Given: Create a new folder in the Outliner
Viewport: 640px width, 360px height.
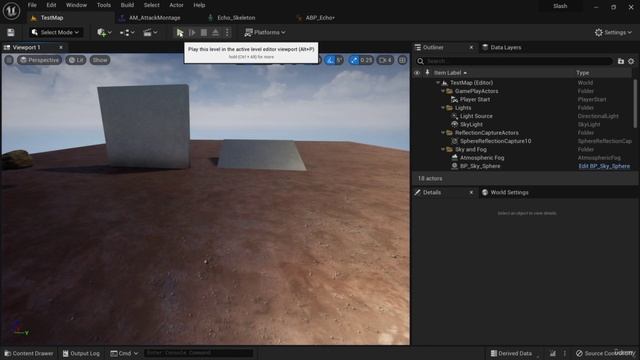Looking at the screenshot, I should coord(621,61).
